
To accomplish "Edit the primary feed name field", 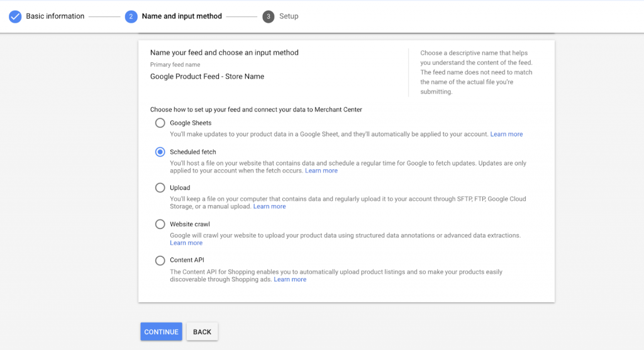I will pyautogui.click(x=207, y=77).
